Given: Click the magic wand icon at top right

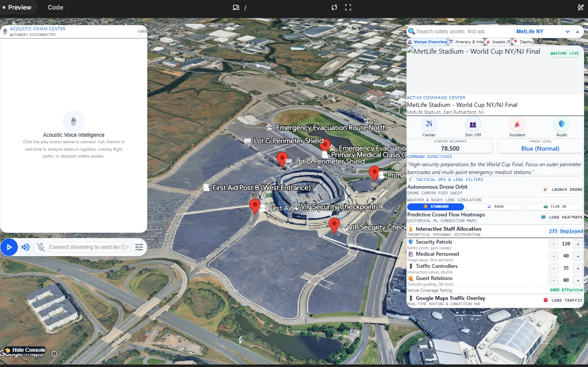Looking at the screenshot, I should pos(581,7).
